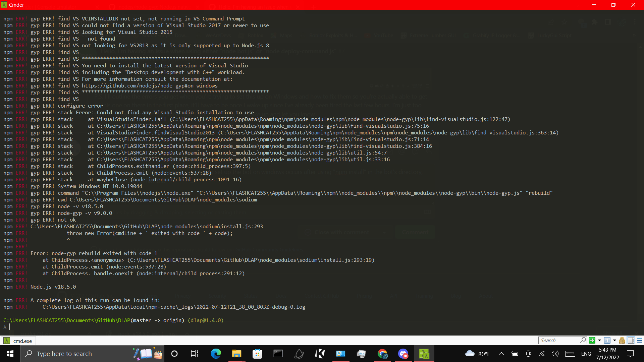
Task: Click the search magnifier icon
Action: click(583, 340)
